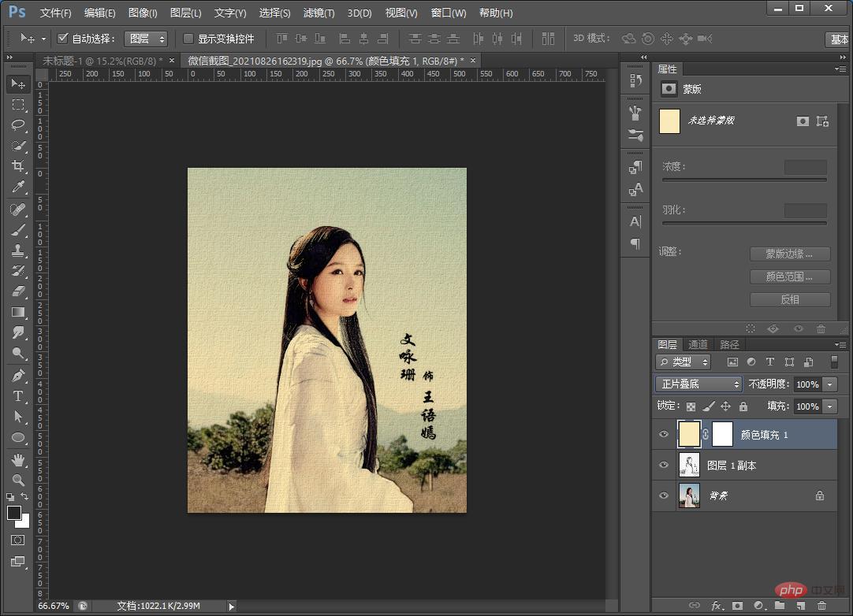Click the background color swatch
853x616 pixels.
(25, 524)
